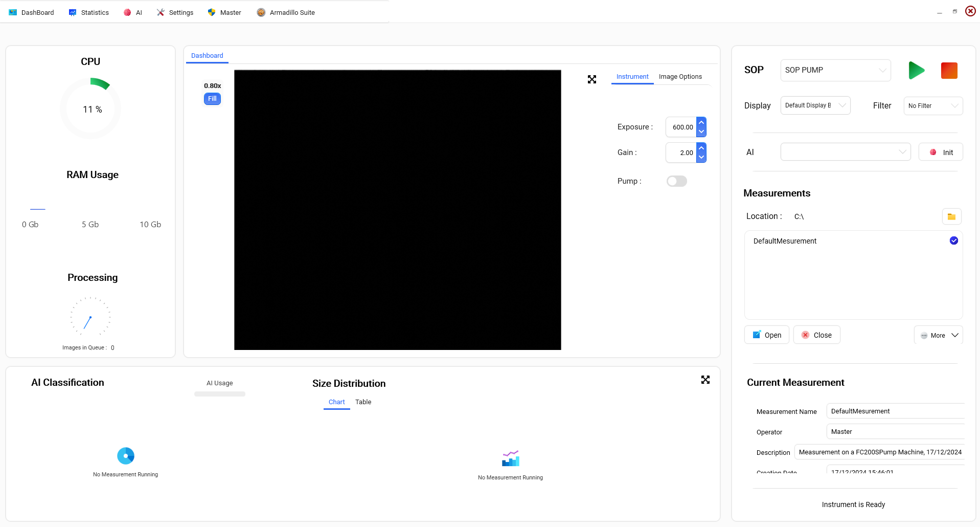The image size is (980, 527).
Task: Expand the More options dropdown
Action: 939,335
